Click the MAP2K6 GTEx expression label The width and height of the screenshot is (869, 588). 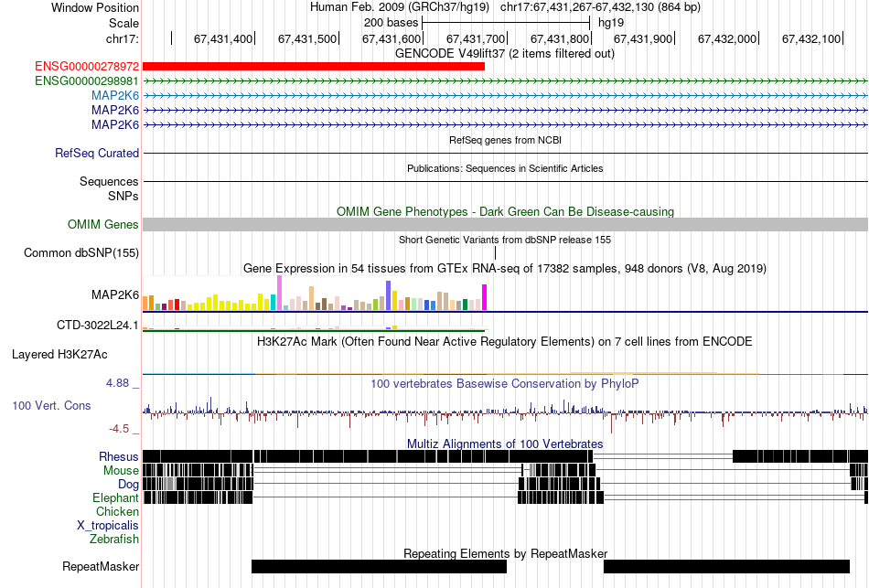click(115, 294)
